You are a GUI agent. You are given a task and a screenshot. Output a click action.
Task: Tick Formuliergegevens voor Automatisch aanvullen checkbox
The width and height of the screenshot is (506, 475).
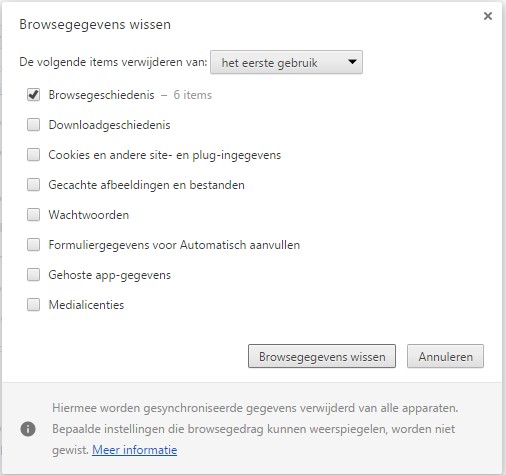(x=33, y=245)
